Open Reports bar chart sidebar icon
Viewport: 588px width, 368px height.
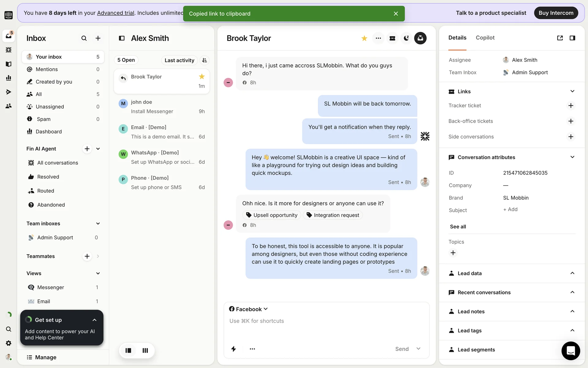click(x=9, y=78)
